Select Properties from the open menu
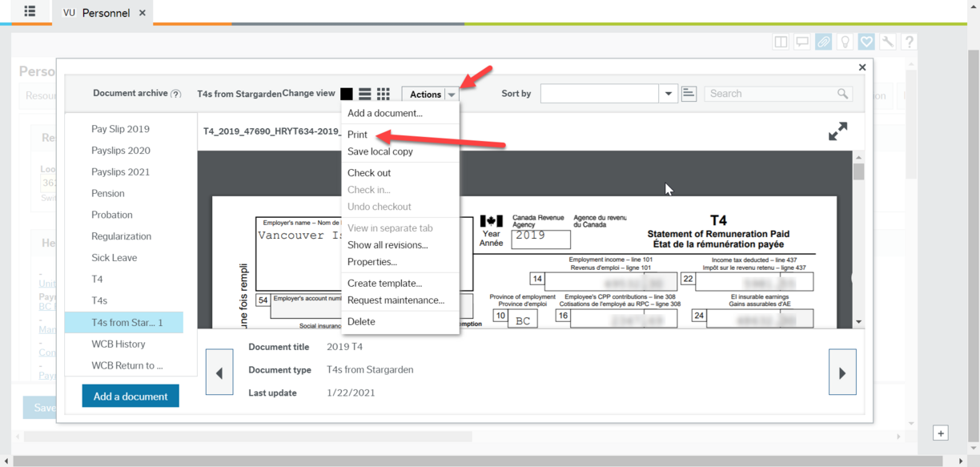Screen dimensions: 980x467 tap(371, 262)
